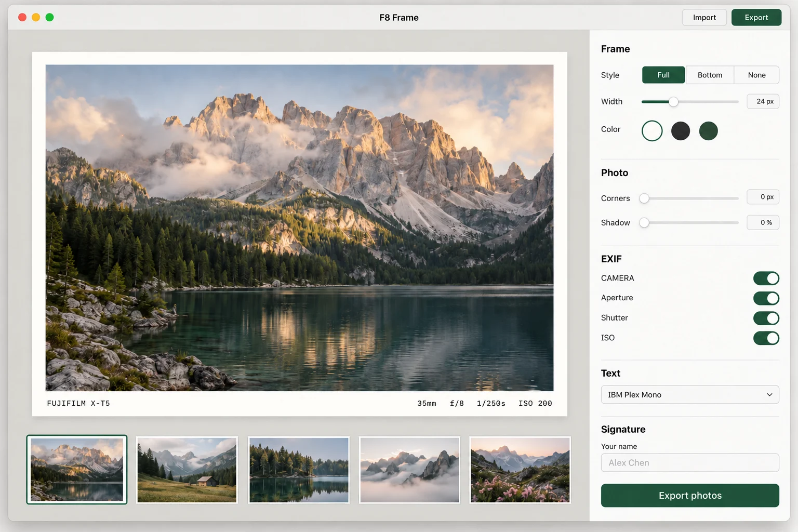This screenshot has height=532, width=798.
Task: Choose the black frame color swatch
Action: tap(681, 131)
